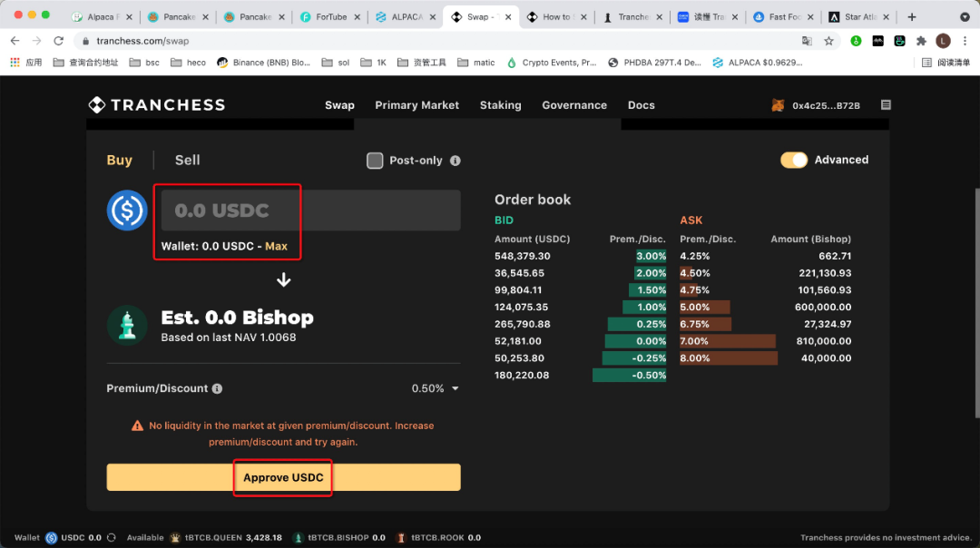The width and height of the screenshot is (980, 548).
Task: Open the Chrome three-dot menu
Action: (965, 41)
